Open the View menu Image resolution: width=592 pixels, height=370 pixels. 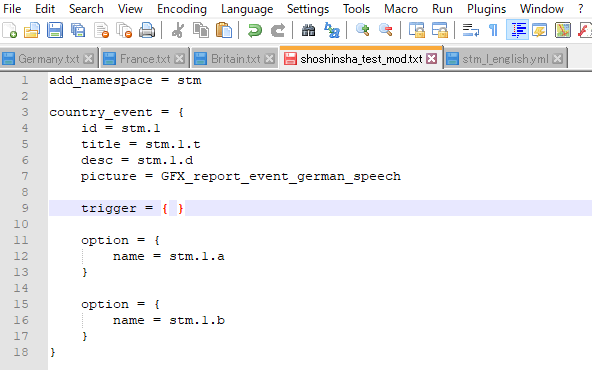(130, 9)
